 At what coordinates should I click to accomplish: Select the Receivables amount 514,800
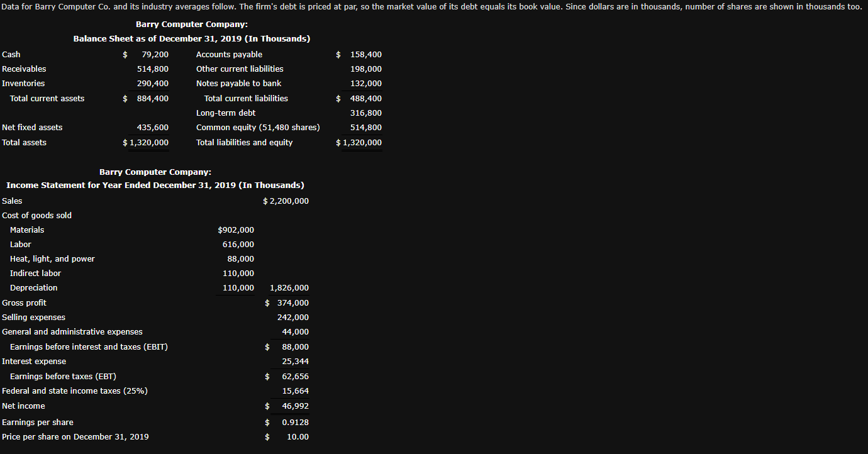coord(153,69)
